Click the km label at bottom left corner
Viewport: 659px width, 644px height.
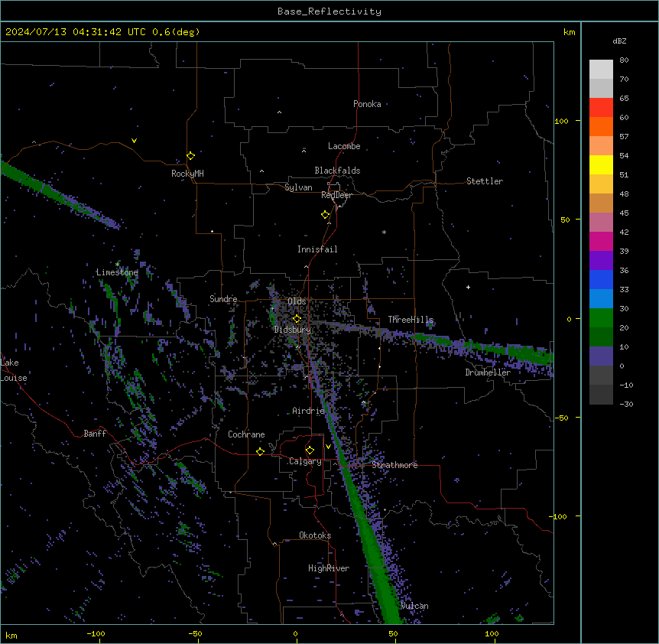pyautogui.click(x=11, y=636)
